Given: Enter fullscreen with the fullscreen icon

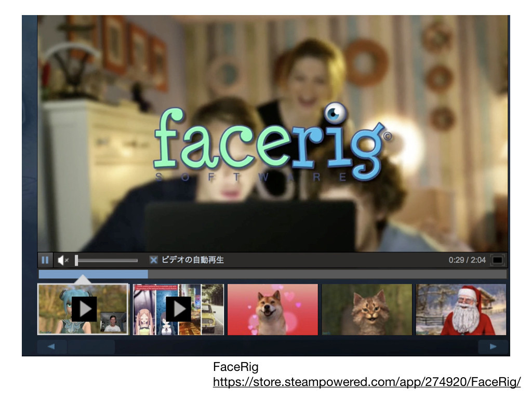Looking at the screenshot, I should point(497,260).
